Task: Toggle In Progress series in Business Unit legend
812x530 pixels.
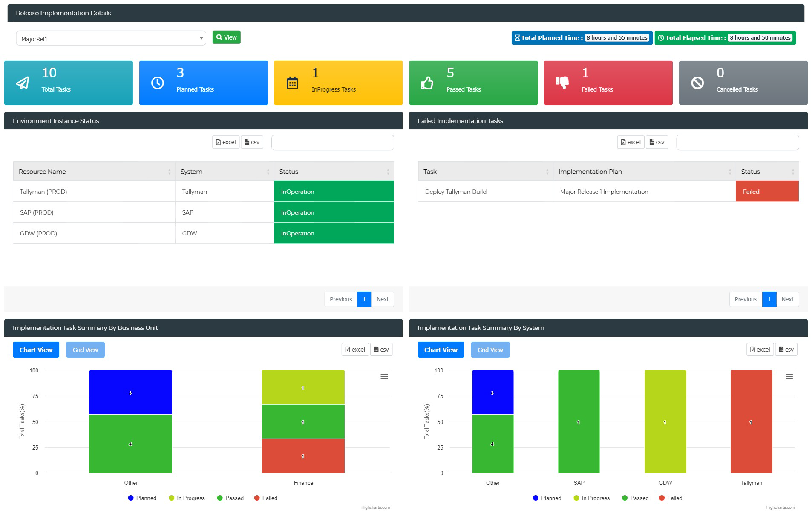Action: (x=187, y=498)
